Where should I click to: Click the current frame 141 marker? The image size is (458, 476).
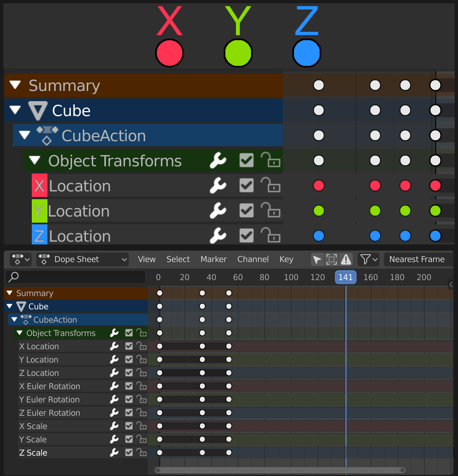pyautogui.click(x=346, y=277)
